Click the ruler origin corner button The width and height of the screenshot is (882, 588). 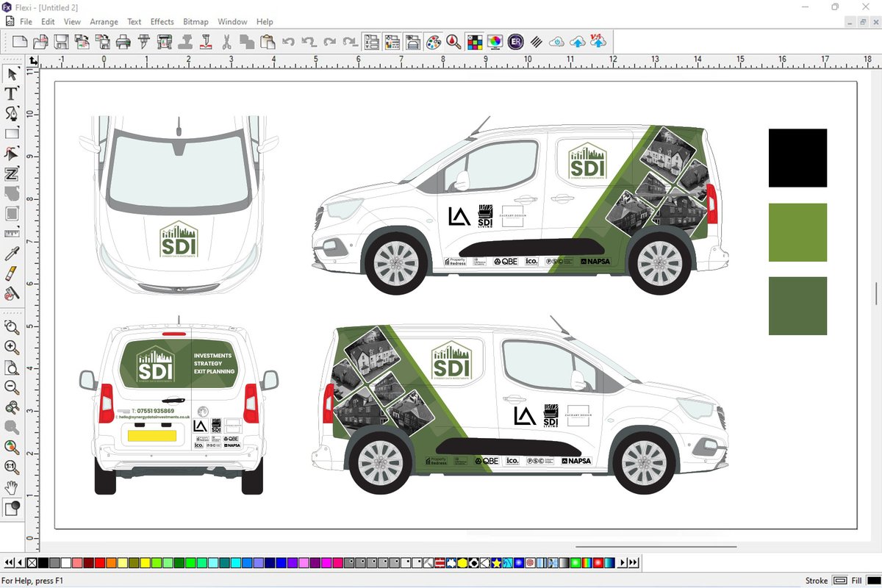point(33,60)
